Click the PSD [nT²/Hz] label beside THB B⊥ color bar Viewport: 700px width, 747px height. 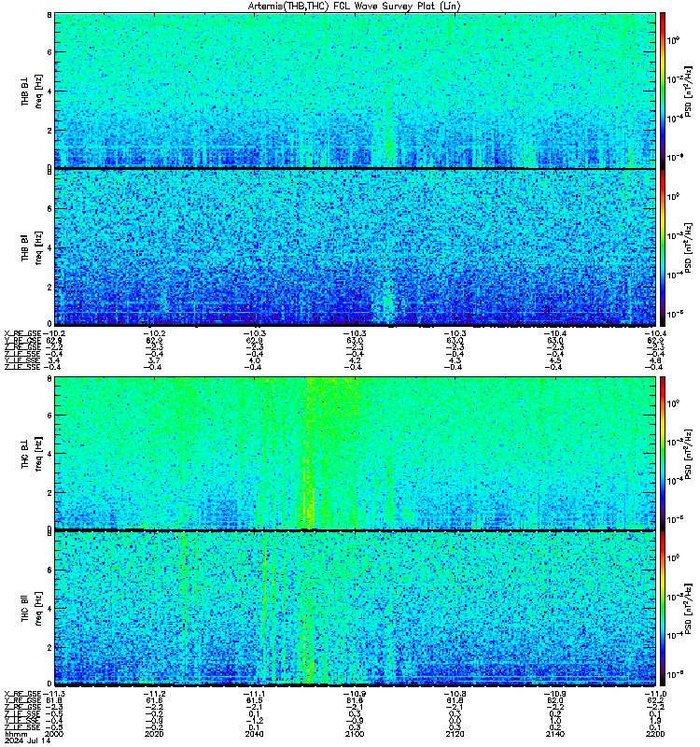[x=689, y=91]
